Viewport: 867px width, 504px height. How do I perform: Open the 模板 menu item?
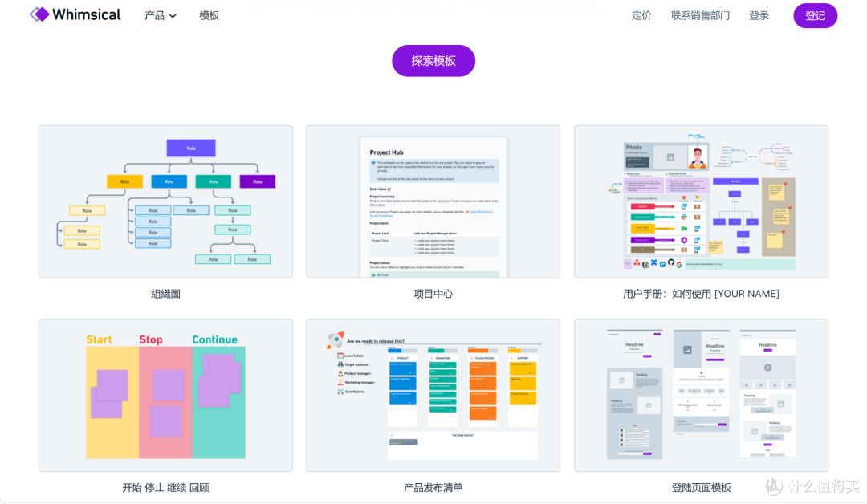209,15
